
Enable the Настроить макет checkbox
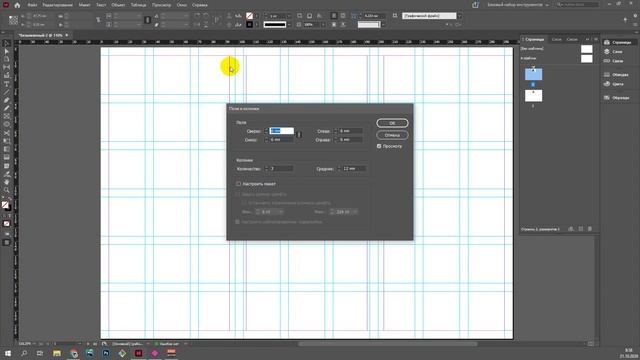pos(238,184)
